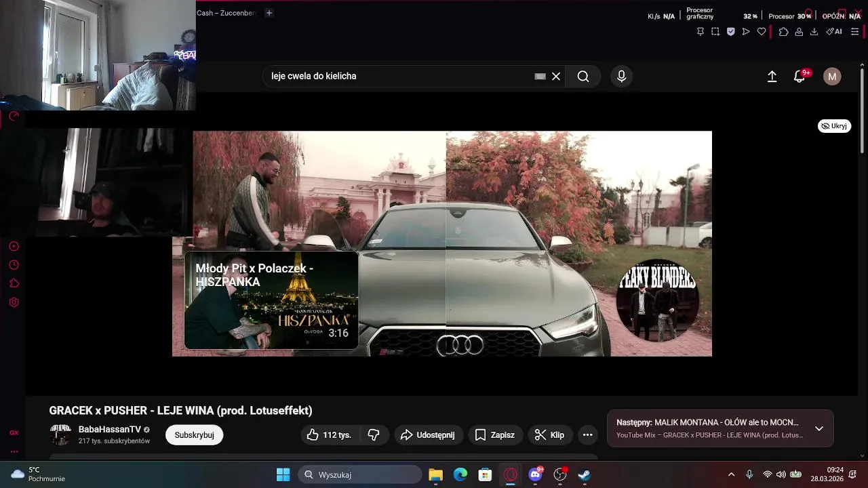Viewport: 868px width, 488px height.
Task: Open GX Corner in sidebar
Action: click(14, 432)
